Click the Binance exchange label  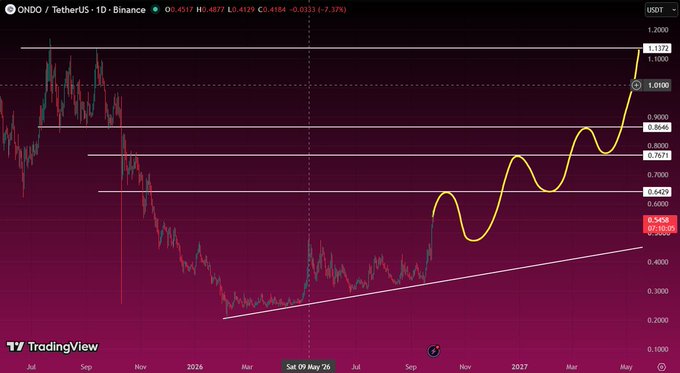(129, 10)
